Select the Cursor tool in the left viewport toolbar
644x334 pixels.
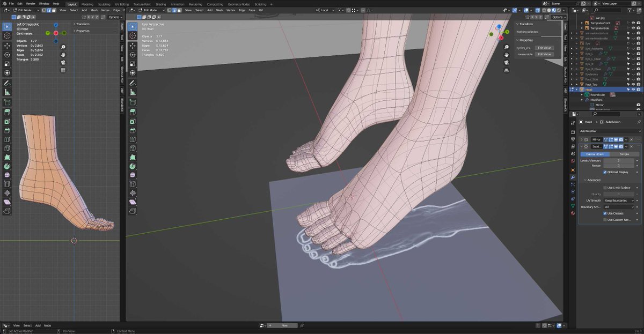click(7, 35)
